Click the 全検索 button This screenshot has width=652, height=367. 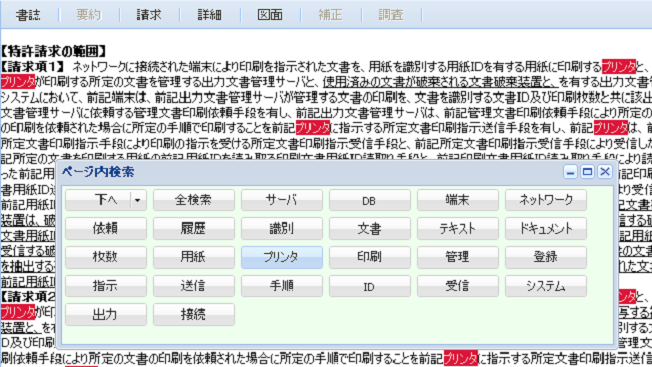[194, 200]
